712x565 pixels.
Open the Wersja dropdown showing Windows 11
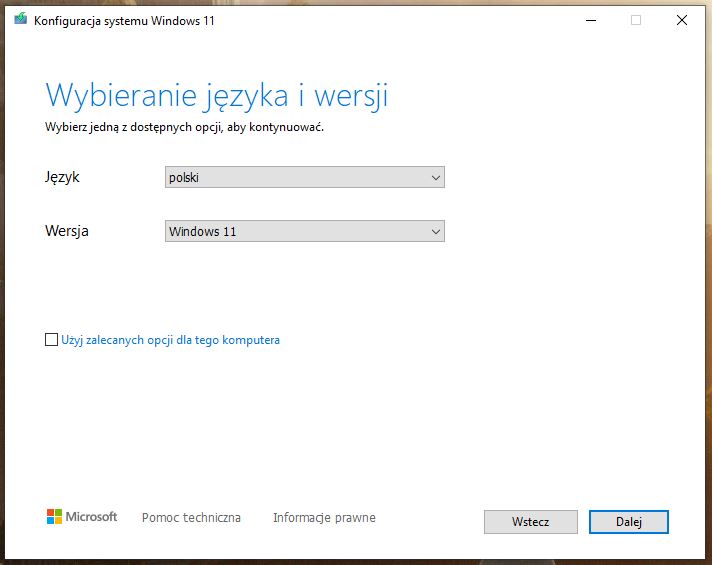(303, 231)
